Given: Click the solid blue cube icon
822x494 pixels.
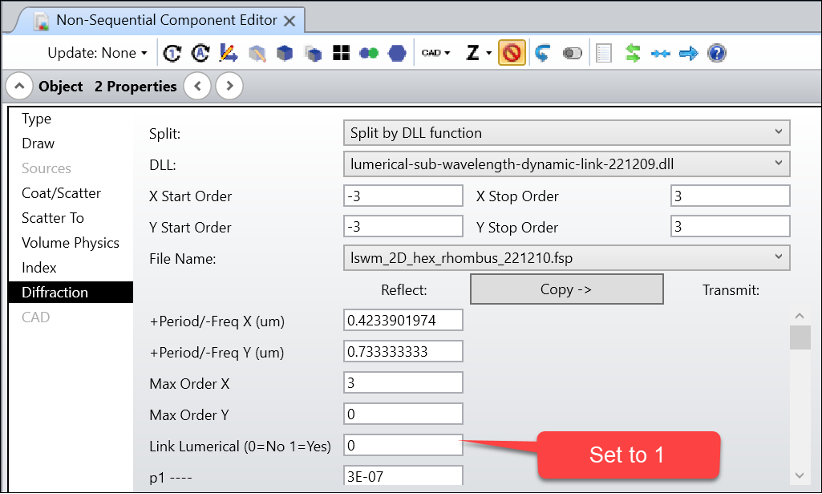Looking at the screenshot, I should pyautogui.click(x=285, y=53).
